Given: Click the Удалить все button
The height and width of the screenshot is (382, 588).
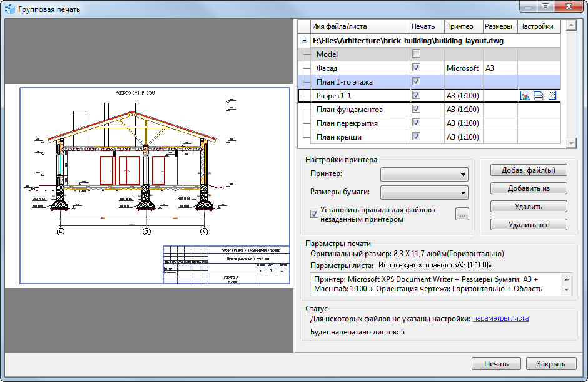Looking at the screenshot, I should point(529,225).
